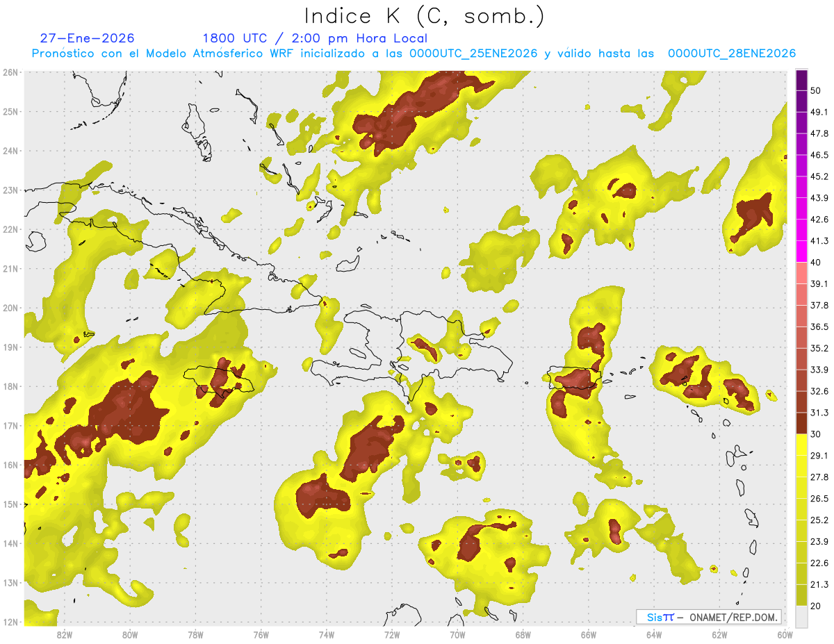834x644 pixels.
Task: Click the time text '1800 UTC / 2:00 pm Hora Local'
Action: (x=315, y=38)
